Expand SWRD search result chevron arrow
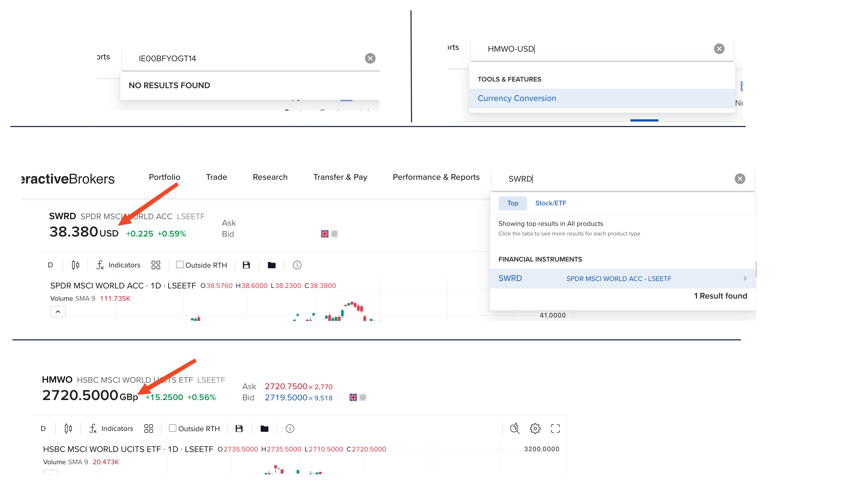Viewport: 868px width, 485px height. [x=745, y=279]
